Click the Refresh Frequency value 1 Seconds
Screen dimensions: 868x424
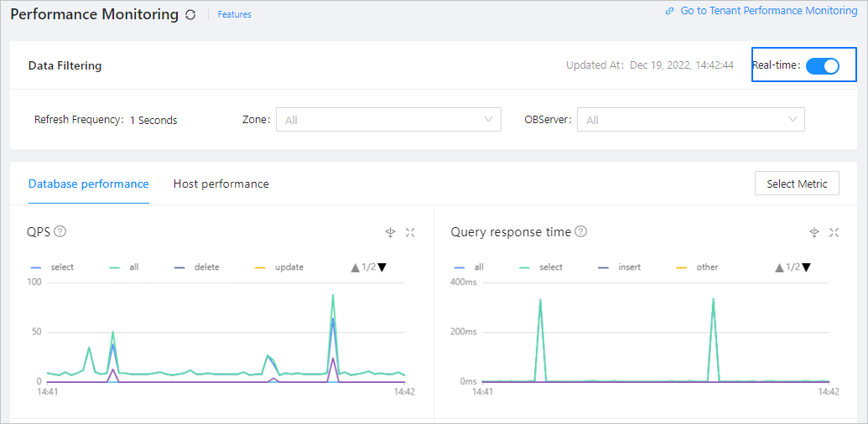tap(153, 120)
